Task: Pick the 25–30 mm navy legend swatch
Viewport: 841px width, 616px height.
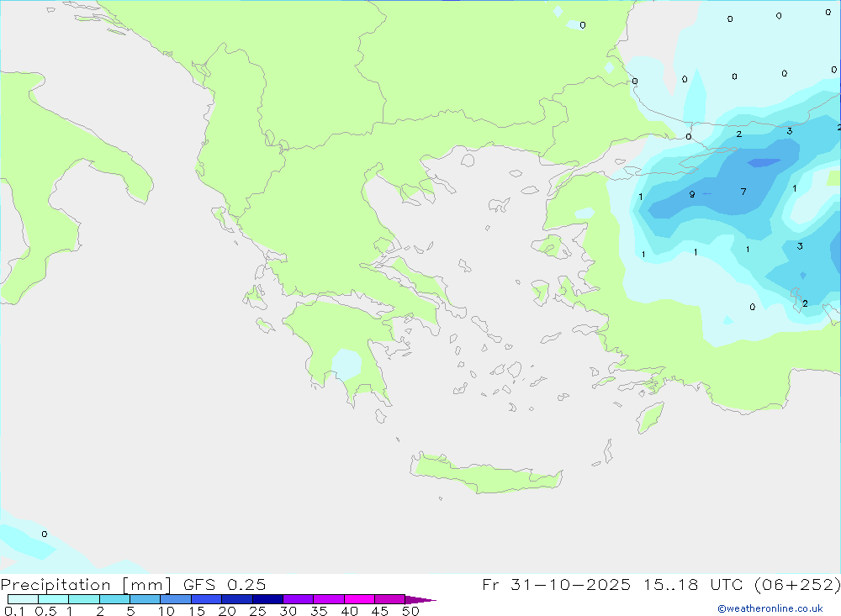Action: [x=267, y=599]
